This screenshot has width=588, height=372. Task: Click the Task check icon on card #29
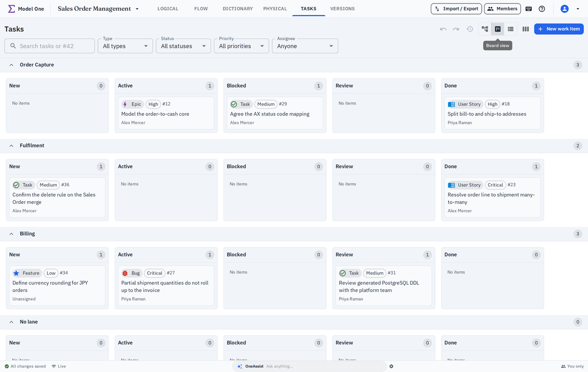(x=234, y=104)
